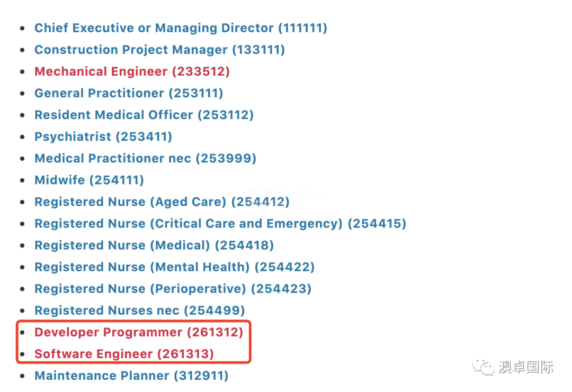Select Registered Nurses nec (254499) link
572x392 pixels.
pos(139,310)
